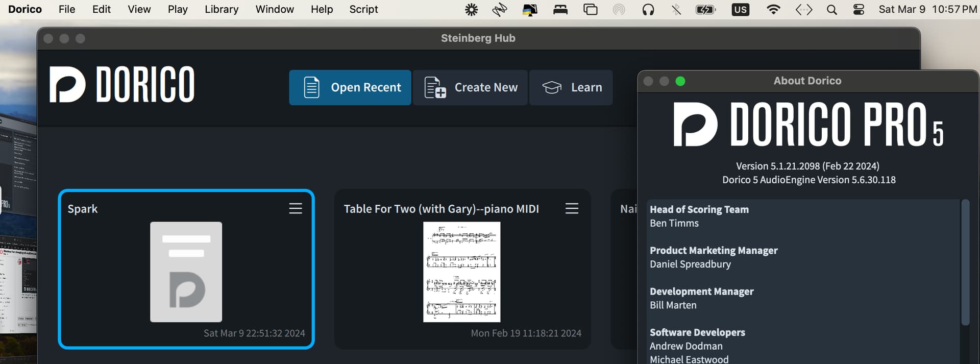The height and width of the screenshot is (364, 980).
Task: Click the Dorico logo in Steinberg Hub
Action: tap(122, 84)
